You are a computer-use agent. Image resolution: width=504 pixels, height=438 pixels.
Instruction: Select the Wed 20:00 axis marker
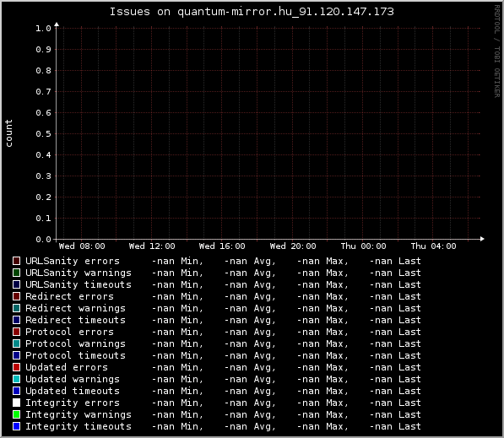click(293, 246)
